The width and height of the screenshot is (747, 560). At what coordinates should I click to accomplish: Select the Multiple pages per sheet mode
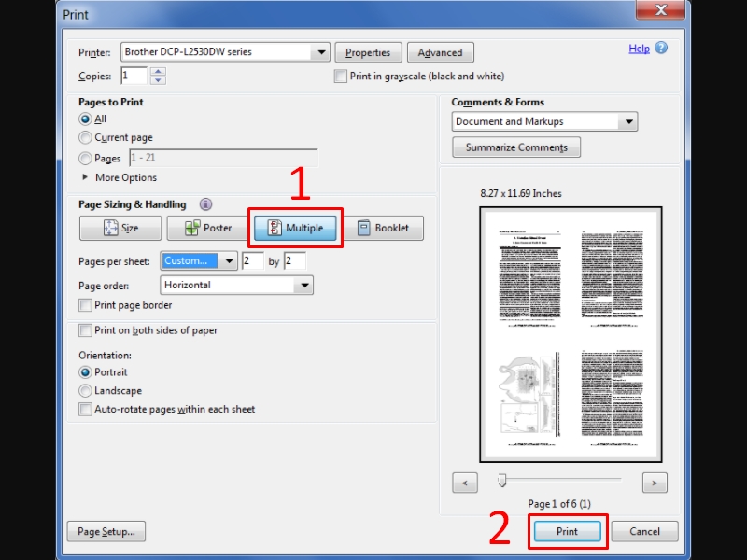pyautogui.click(x=295, y=228)
